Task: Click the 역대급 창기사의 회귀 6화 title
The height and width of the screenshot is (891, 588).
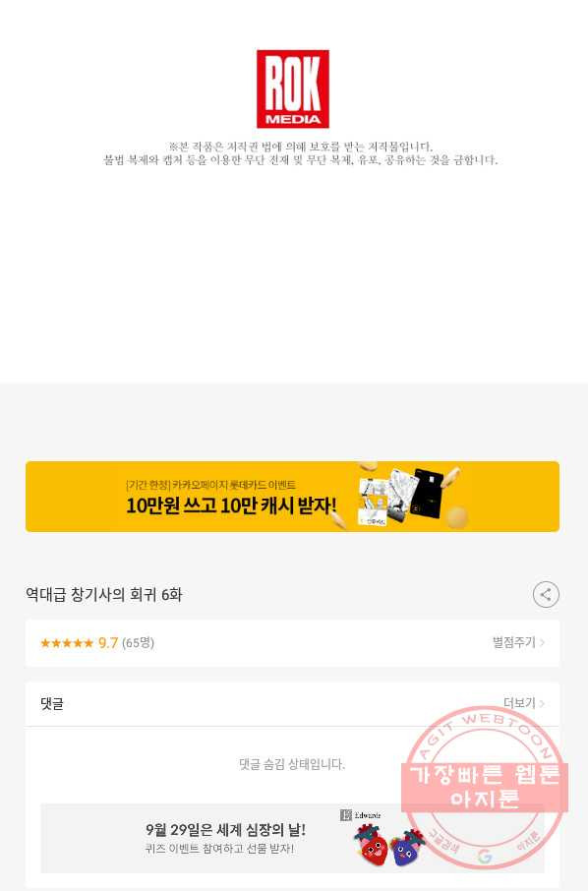Action: click(104, 595)
